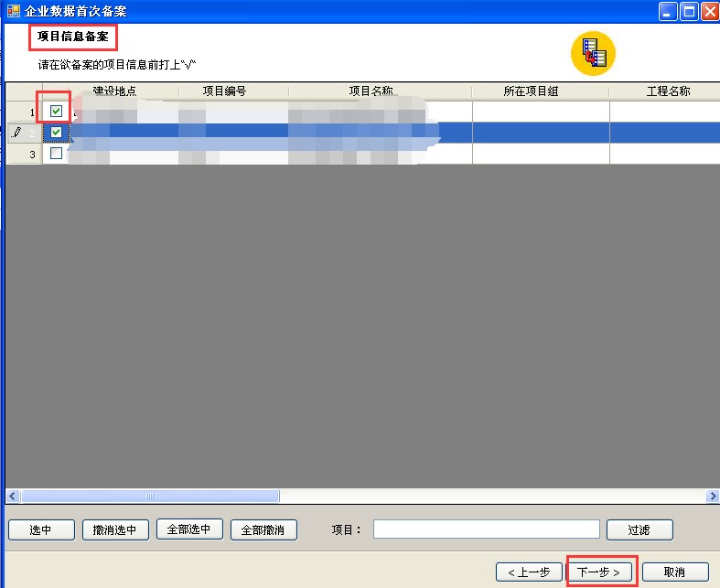Check the checkbox in row 3

point(56,154)
